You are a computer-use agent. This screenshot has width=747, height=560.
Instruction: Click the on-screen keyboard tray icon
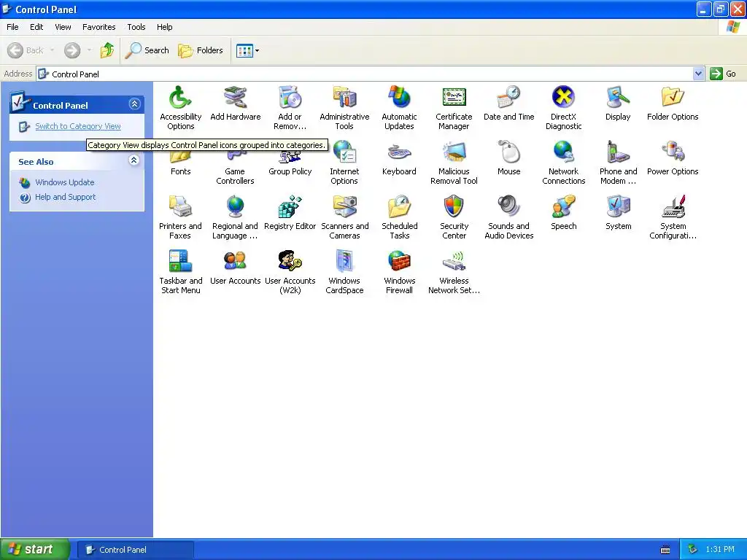665,550
